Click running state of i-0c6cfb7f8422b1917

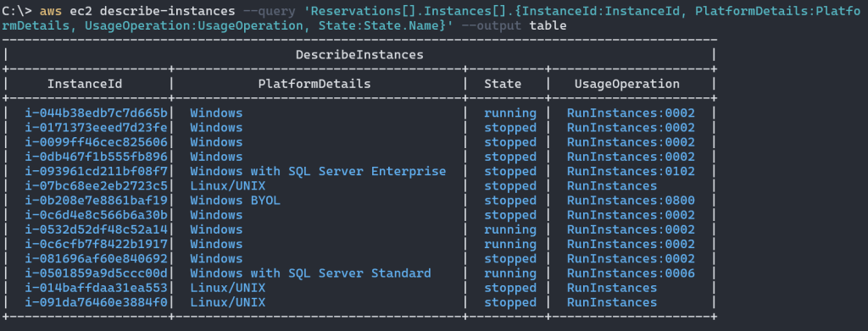(x=510, y=245)
